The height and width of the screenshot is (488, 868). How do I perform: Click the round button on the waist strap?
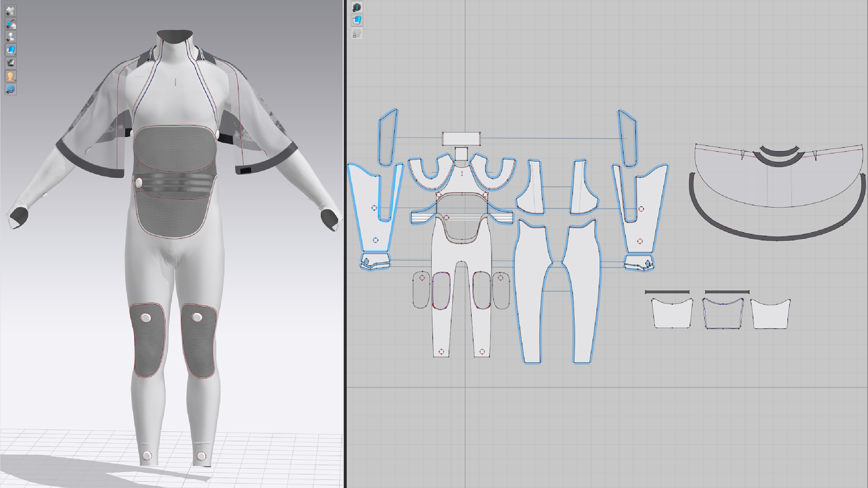(x=138, y=183)
